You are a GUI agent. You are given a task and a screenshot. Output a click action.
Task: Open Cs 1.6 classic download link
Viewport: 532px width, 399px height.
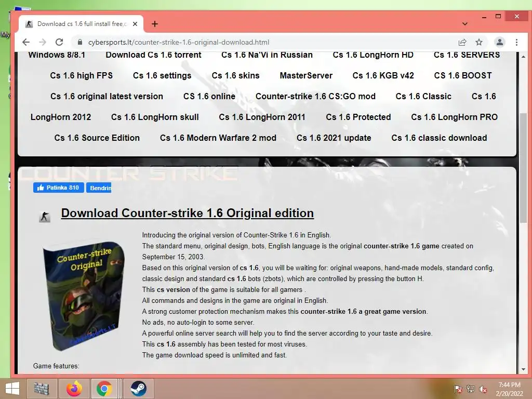tap(439, 138)
